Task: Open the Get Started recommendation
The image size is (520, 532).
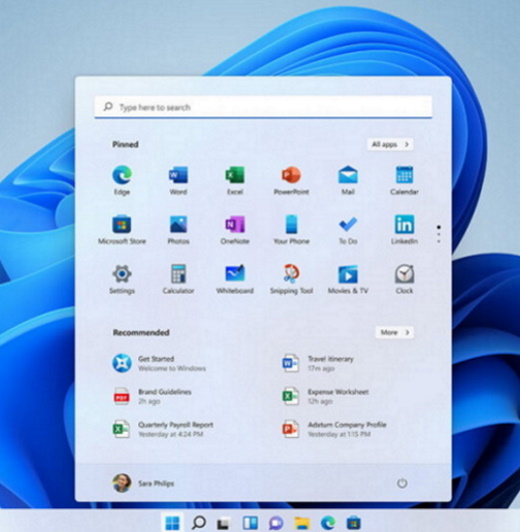Action: coord(159,363)
